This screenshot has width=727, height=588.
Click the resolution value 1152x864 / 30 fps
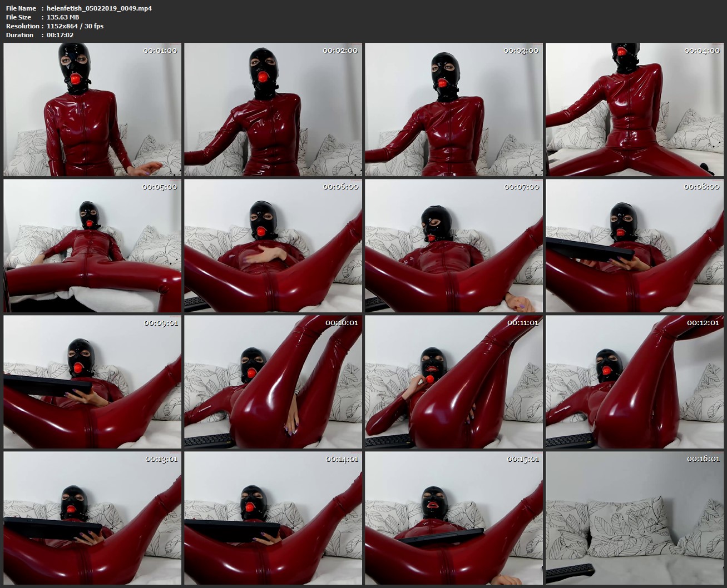pyautogui.click(x=75, y=26)
